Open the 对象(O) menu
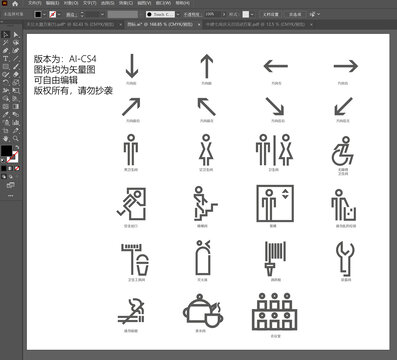The image size is (397, 360). [71, 3]
